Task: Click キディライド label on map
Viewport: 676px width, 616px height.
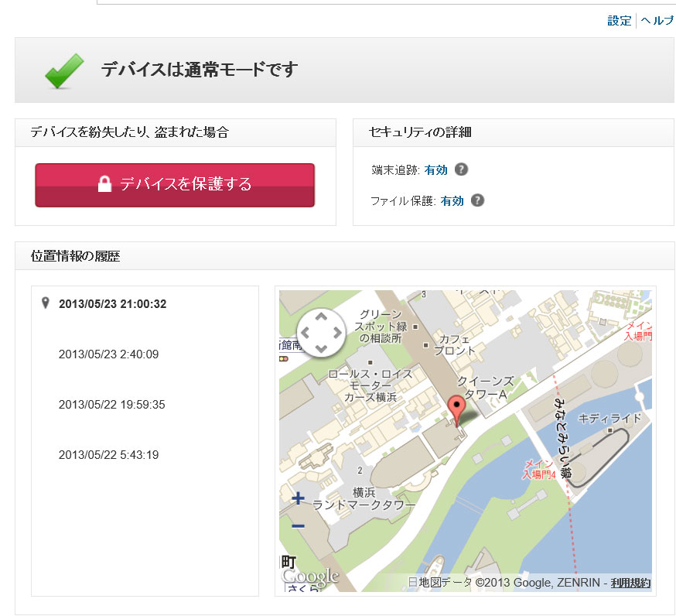Action: (x=609, y=418)
